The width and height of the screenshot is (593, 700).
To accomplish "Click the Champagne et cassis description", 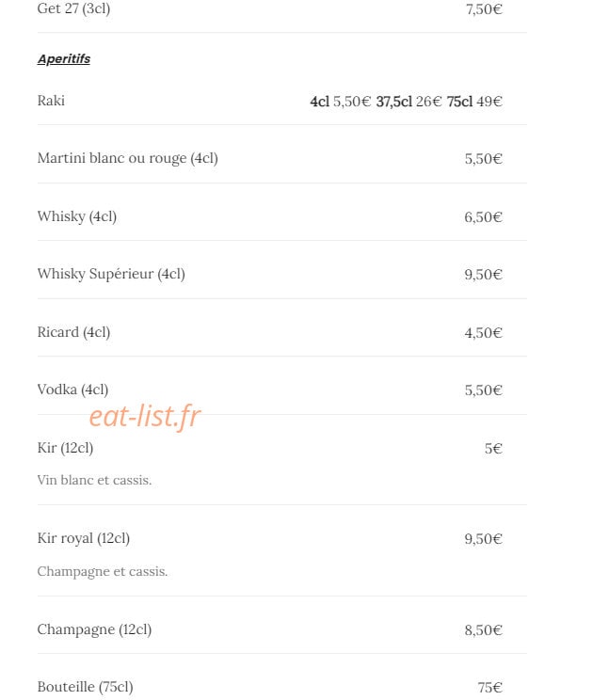I will [x=103, y=571].
